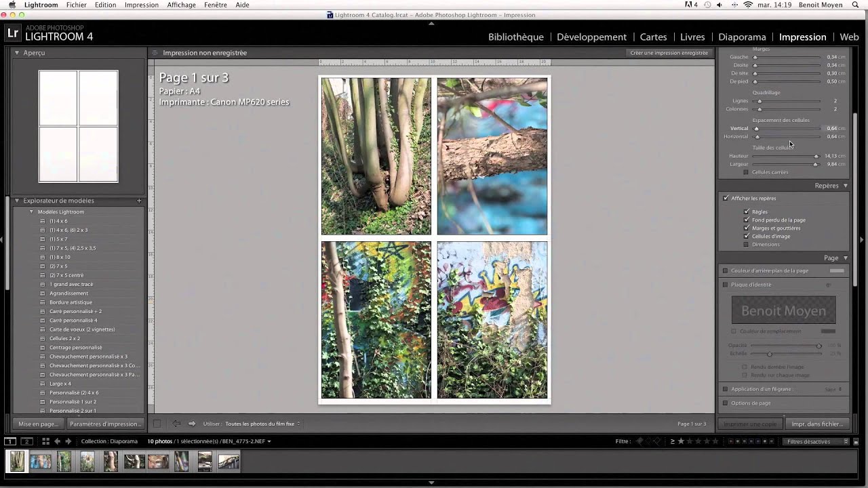Click the toolbar stop square icon

point(157,424)
